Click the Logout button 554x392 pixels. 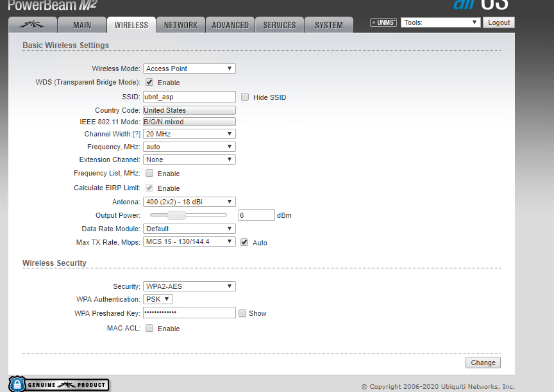click(499, 22)
